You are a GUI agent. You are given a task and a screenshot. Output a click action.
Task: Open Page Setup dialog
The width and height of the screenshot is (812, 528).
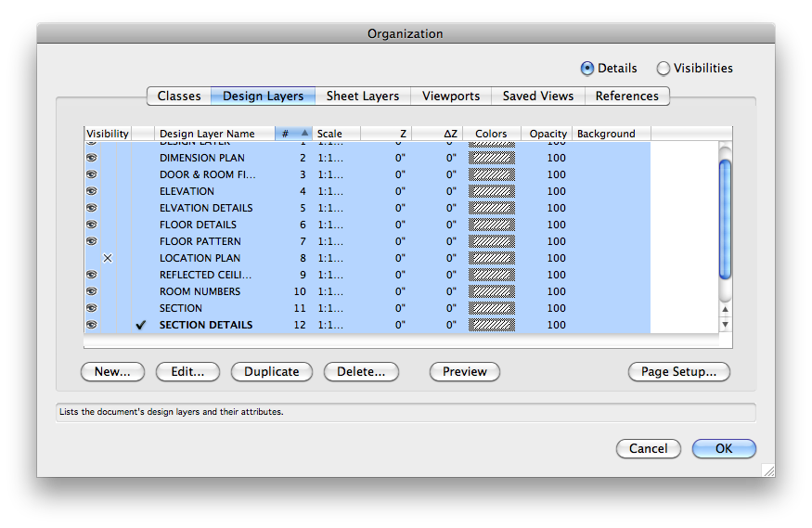pyautogui.click(x=678, y=371)
